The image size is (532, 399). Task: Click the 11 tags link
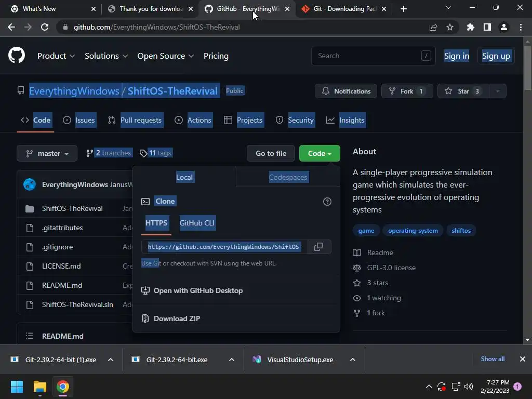(156, 153)
